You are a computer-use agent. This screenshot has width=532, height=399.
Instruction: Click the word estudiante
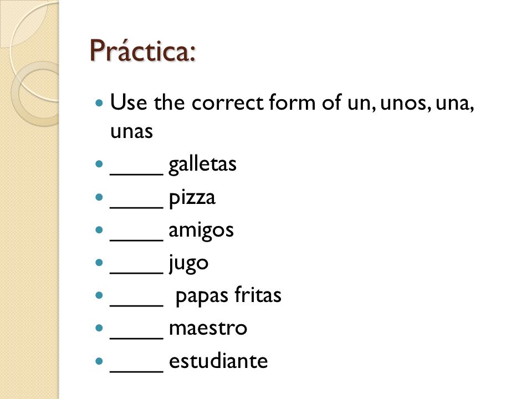(x=218, y=361)
